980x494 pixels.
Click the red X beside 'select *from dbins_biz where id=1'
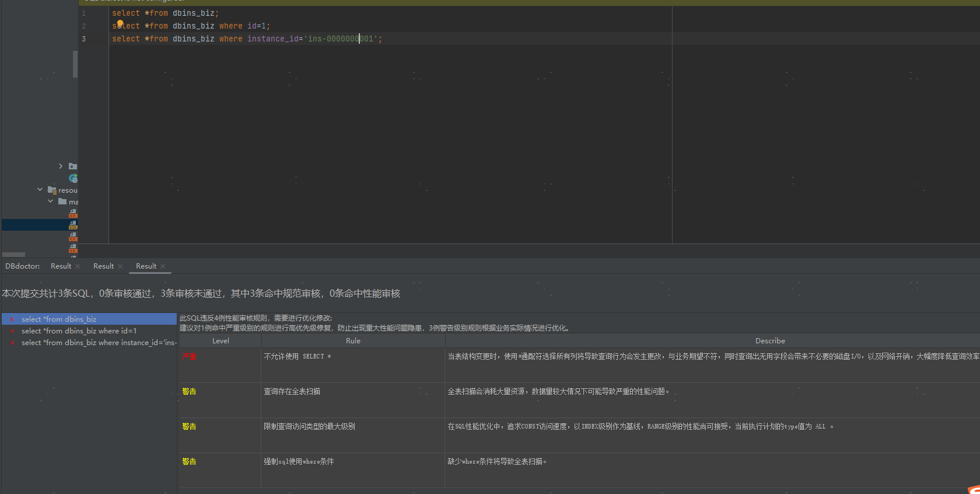12,331
